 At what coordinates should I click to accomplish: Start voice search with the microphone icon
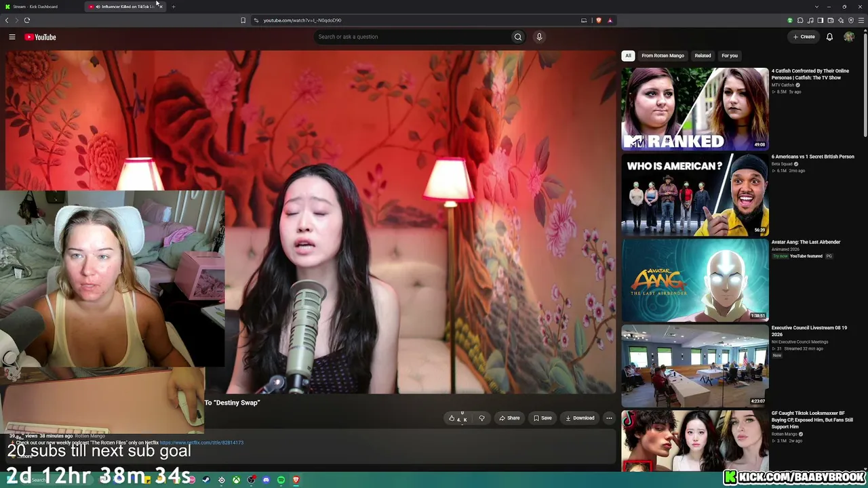[x=539, y=37]
